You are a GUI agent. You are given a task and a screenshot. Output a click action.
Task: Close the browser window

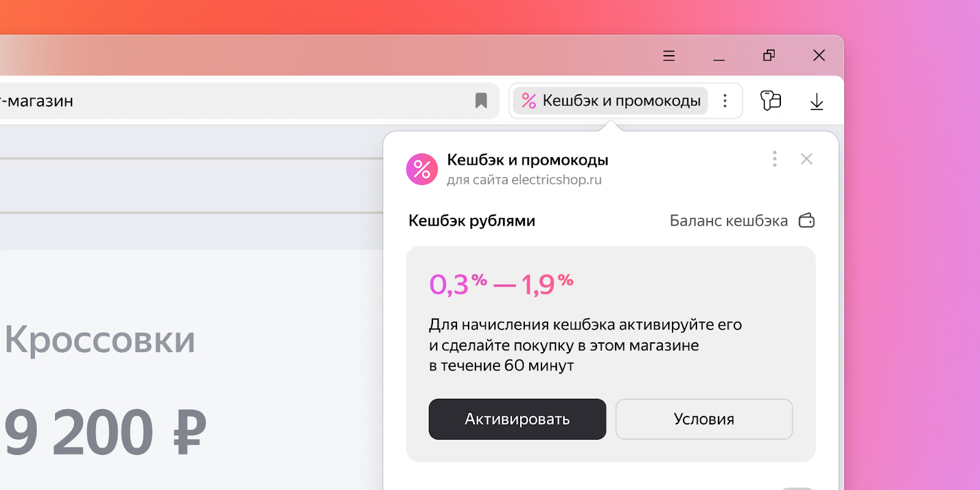(x=819, y=55)
